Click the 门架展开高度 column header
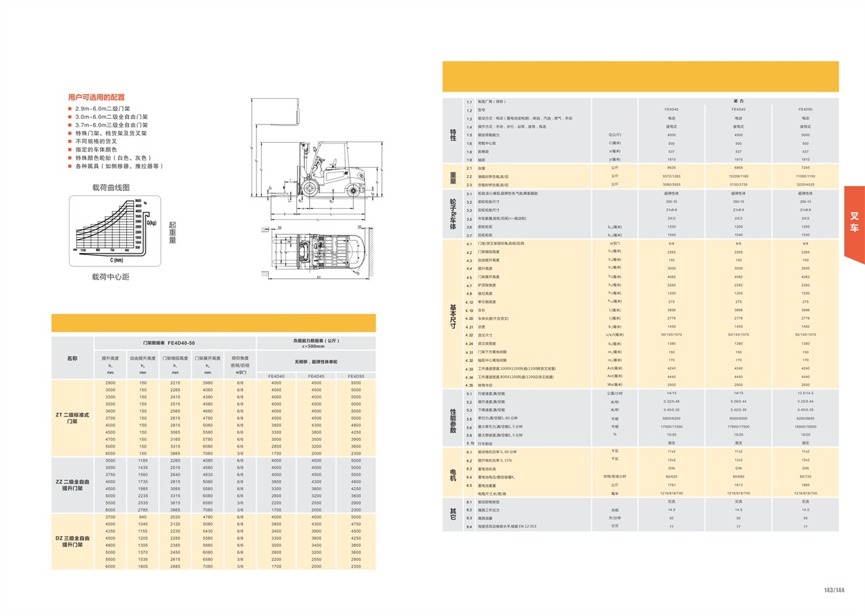This screenshot has height=616, width=865. (208, 358)
